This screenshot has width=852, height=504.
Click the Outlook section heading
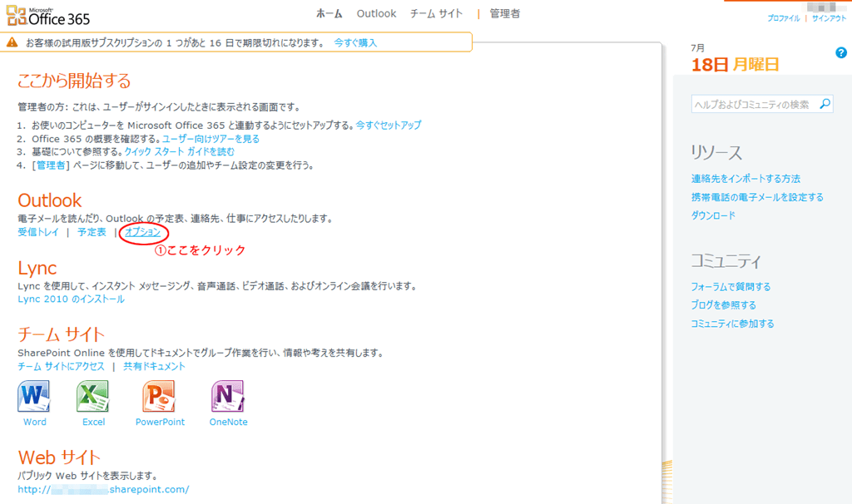[x=49, y=200]
